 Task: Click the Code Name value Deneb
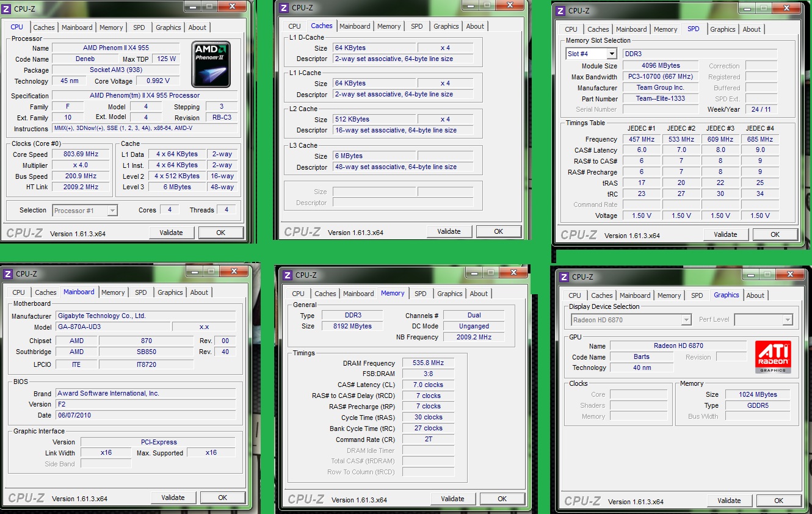point(85,59)
